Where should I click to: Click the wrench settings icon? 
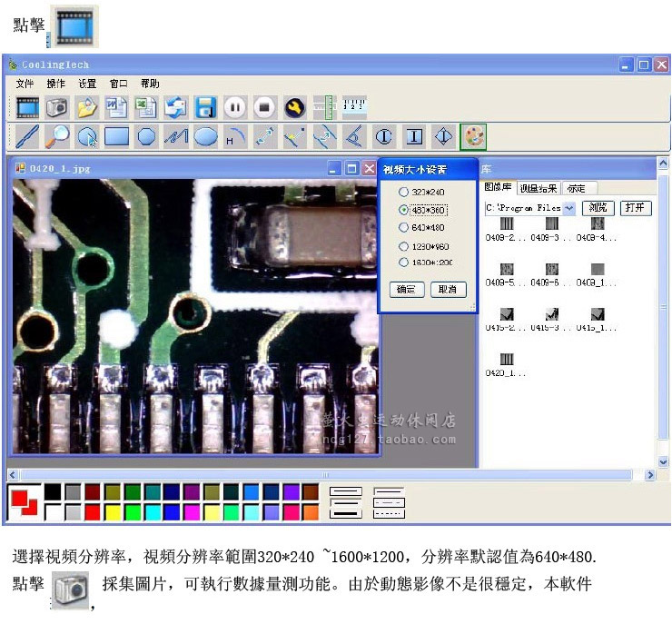click(x=293, y=107)
